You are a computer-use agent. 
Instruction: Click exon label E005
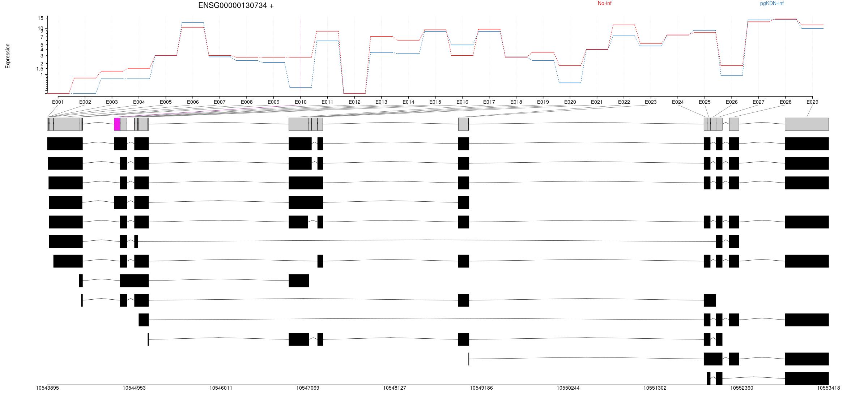(x=166, y=102)
